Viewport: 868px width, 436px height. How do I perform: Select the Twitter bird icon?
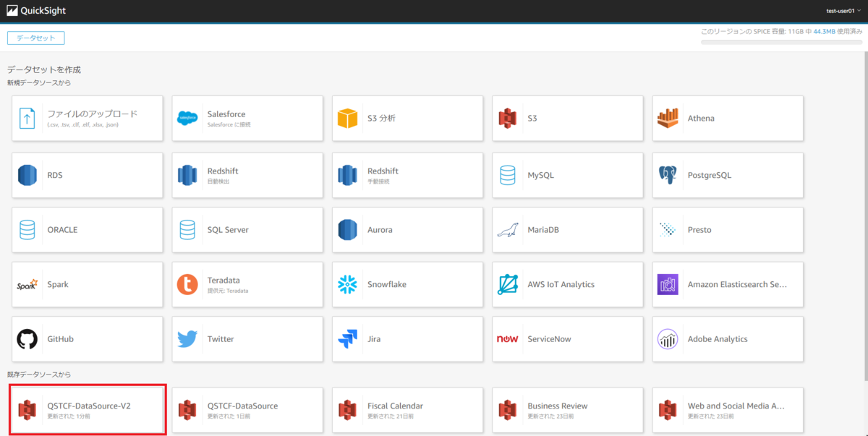point(187,338)
